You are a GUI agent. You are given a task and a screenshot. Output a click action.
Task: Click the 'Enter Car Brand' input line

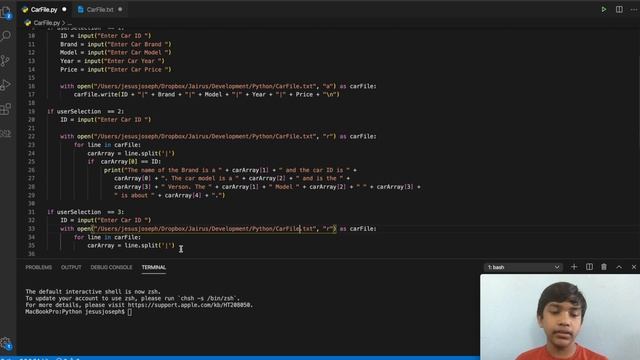[x=116, y=44]
